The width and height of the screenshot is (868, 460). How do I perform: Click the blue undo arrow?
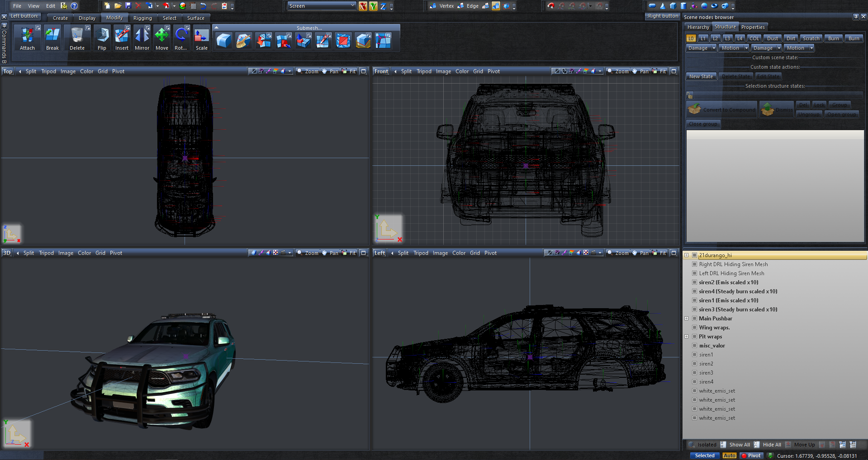point(203,6)
